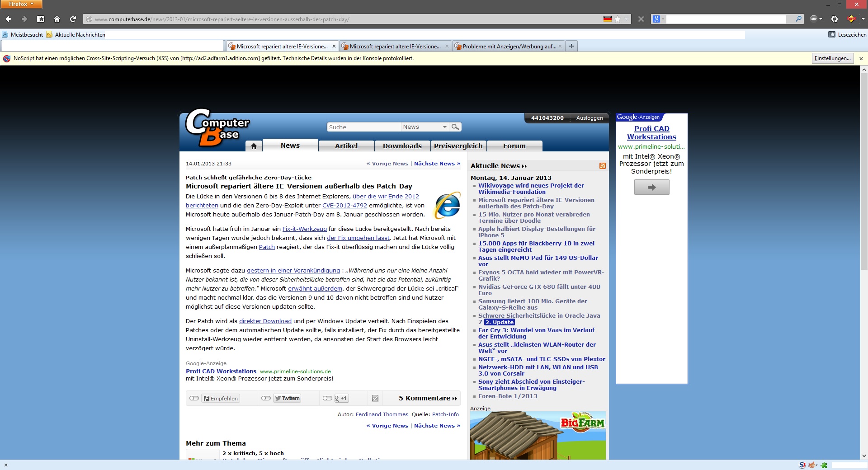Screen dimensions: 868x470
Task: Stop loading with the X toolbar icon
Action: (x=641, y=19)
